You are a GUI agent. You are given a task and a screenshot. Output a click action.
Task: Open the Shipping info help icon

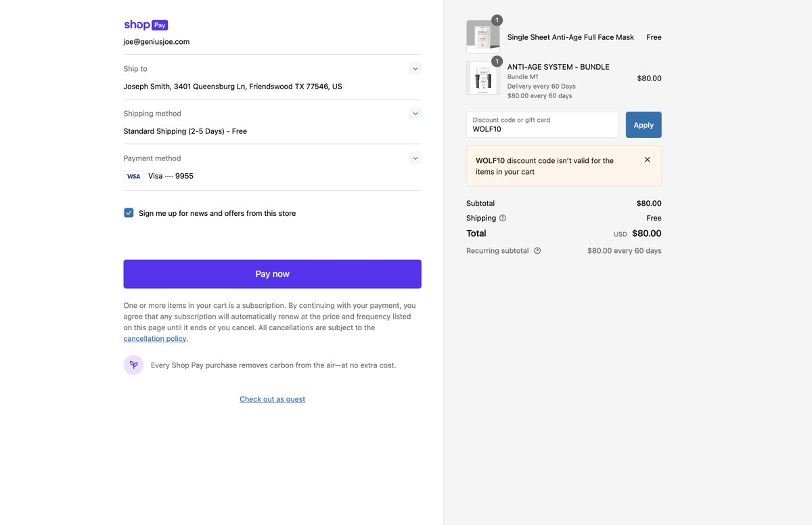[503, 218]
